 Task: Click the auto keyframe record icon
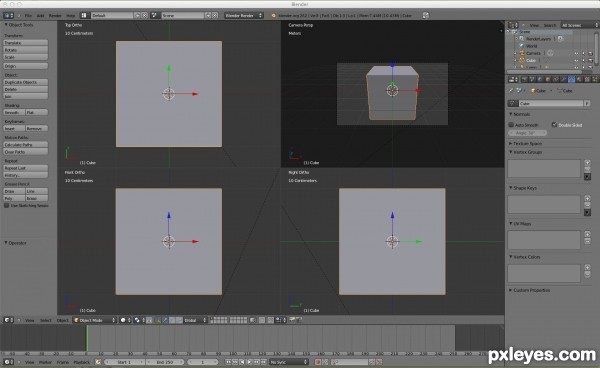point(318,362)
